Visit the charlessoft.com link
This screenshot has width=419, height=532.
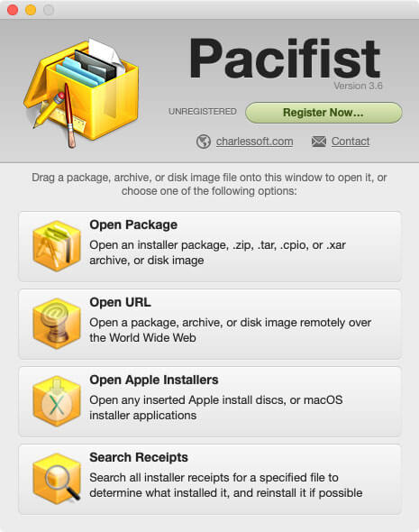(255, 142)
